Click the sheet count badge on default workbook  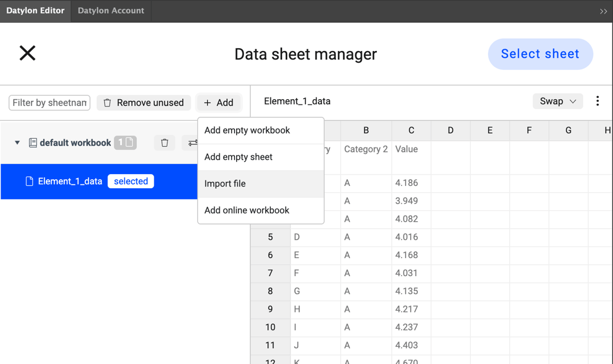125,143
